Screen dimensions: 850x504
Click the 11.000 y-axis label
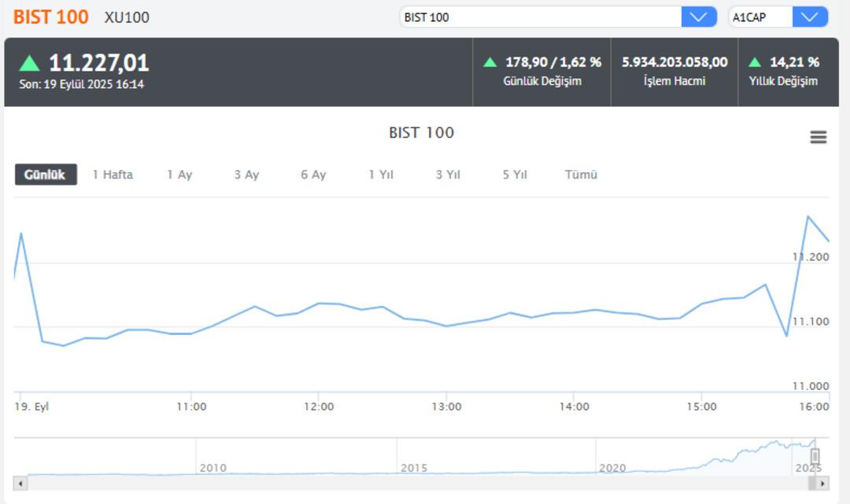point(811,385)
